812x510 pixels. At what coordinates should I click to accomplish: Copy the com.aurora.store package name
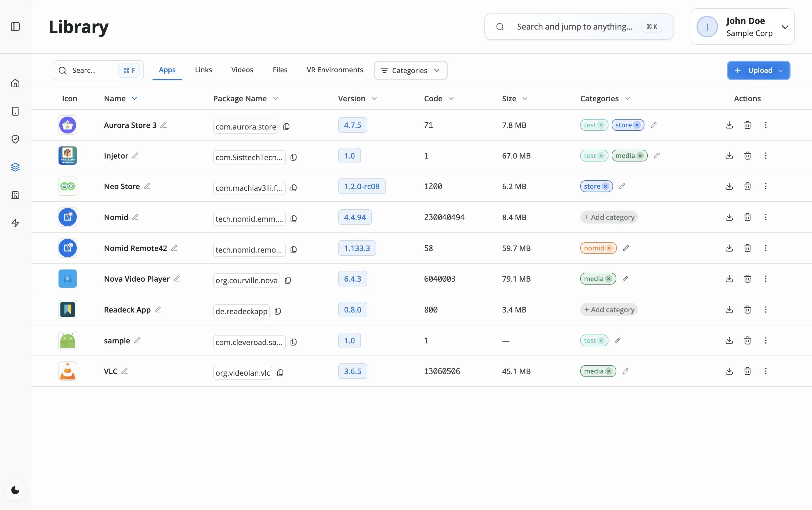pyautogui.click(x=287, y=126)
